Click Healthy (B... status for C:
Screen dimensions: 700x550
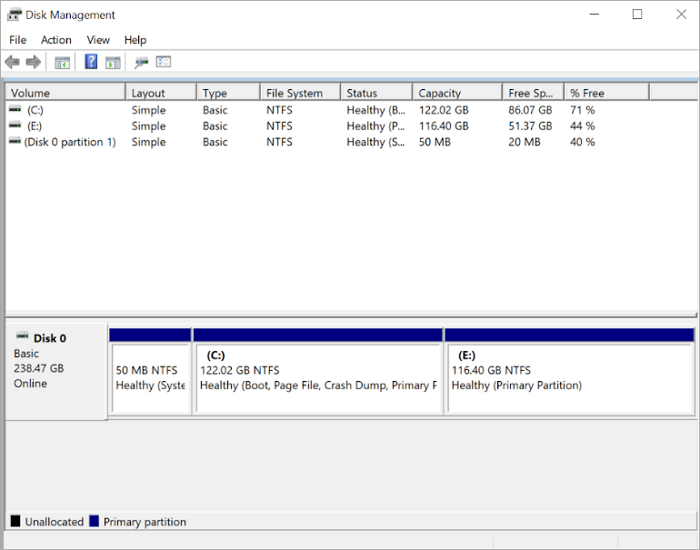[x=376, y=110]
